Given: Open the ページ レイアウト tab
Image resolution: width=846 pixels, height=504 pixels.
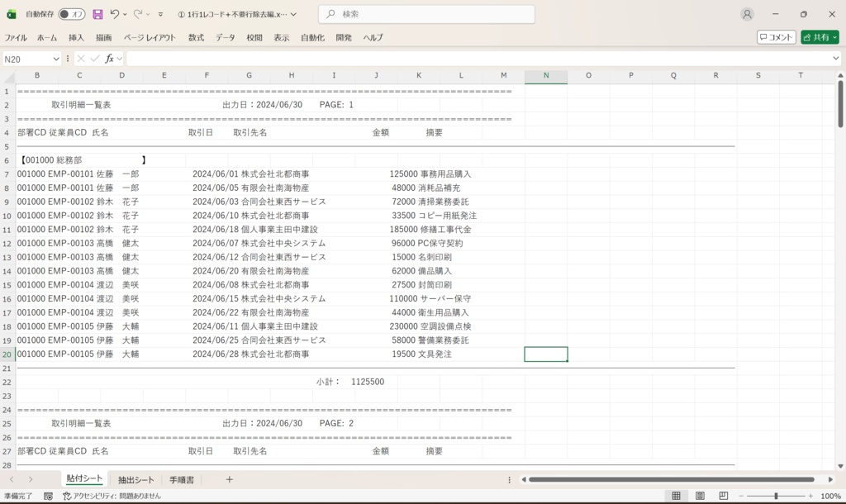Looking at the screenshot, I should pyautogui.click(x=150, y=38).
